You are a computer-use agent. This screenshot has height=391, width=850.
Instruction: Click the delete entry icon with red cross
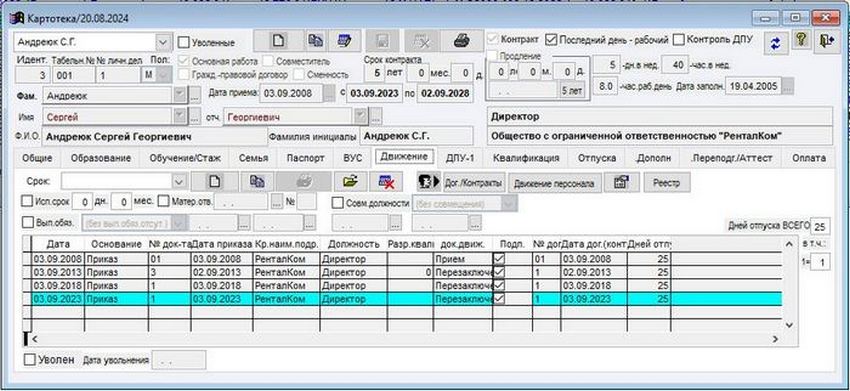[x=386, y=182]
